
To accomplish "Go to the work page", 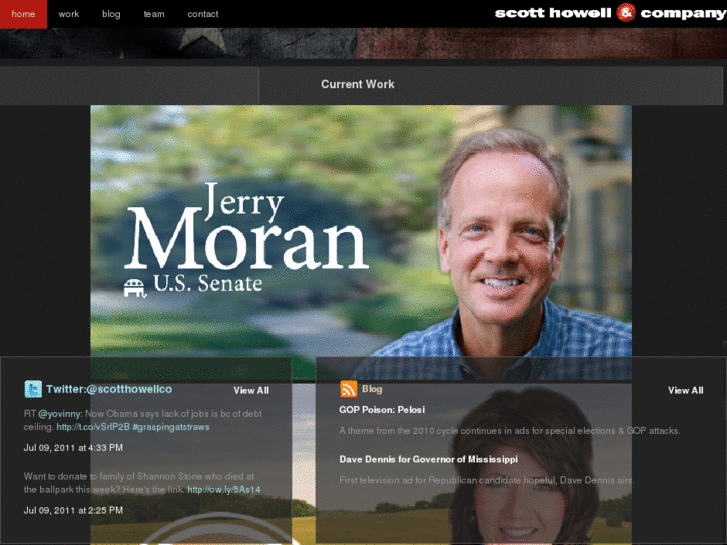I will click(x=69, y=14).
